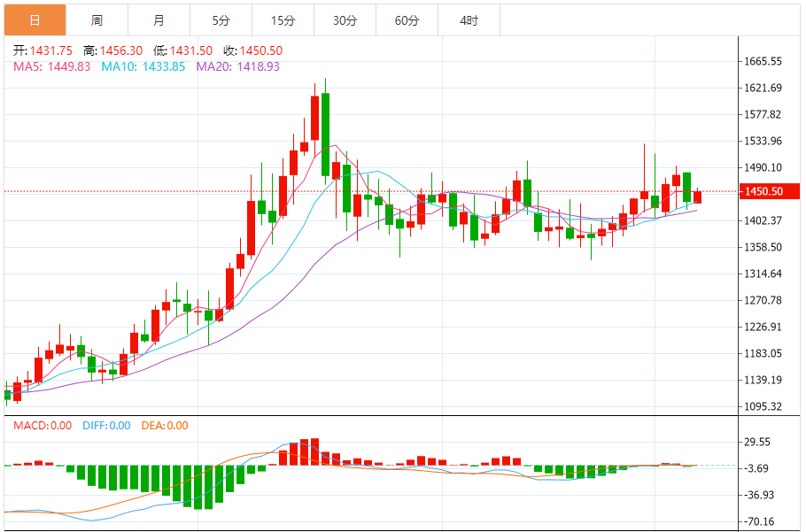Viewport: 806px width, 532px height.
Task: Switch to the 周 weekly tab
Action: point(97,19)
